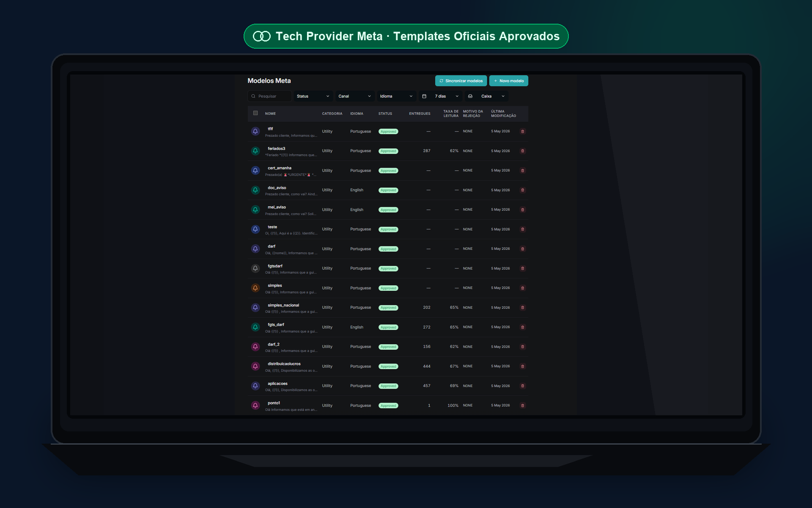Delete the teste template via trash icon
Screen dimensions: 812x508
[523, 229]
